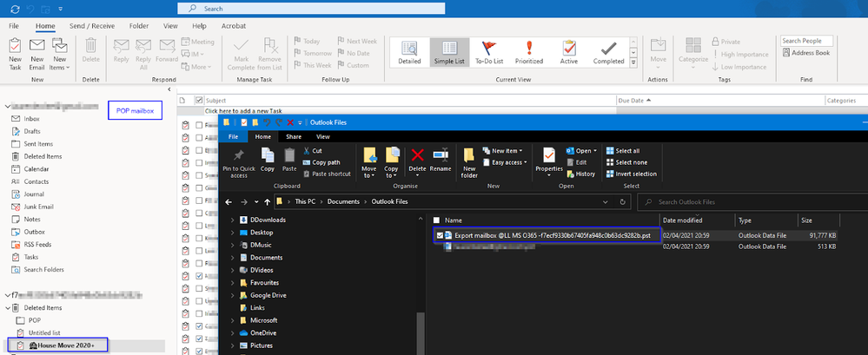This screenshot has height=355, width=868.
Task: Switch to Explorer Share tab
Action: coord(294,136)
